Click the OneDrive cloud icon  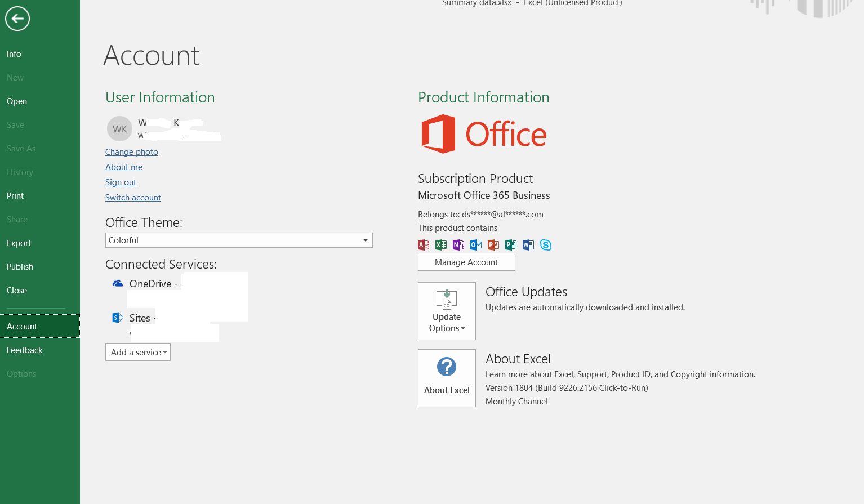[x=118, y=283]
